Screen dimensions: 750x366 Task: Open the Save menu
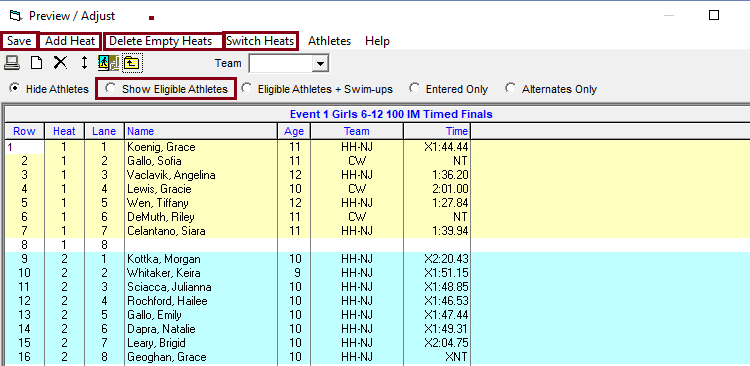19,41
